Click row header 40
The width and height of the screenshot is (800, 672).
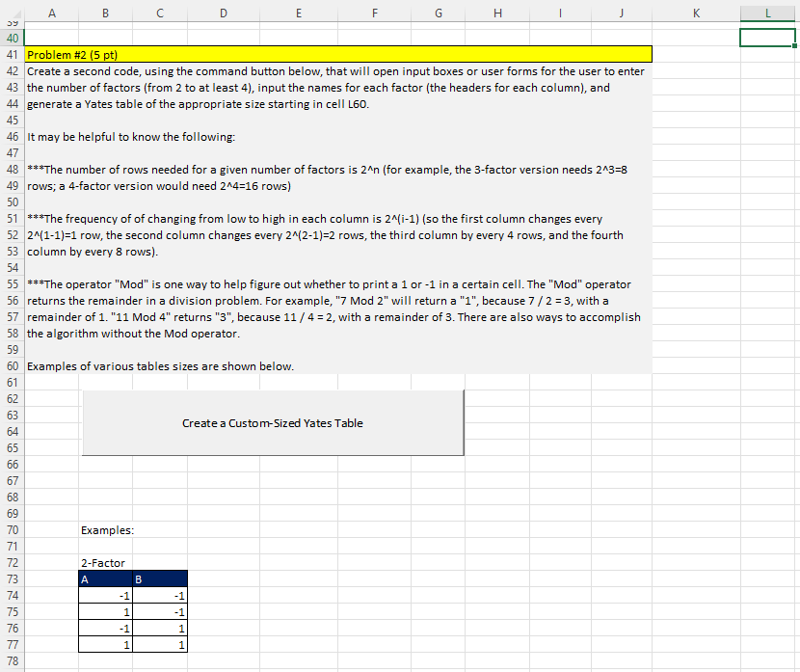coord(13,39)
